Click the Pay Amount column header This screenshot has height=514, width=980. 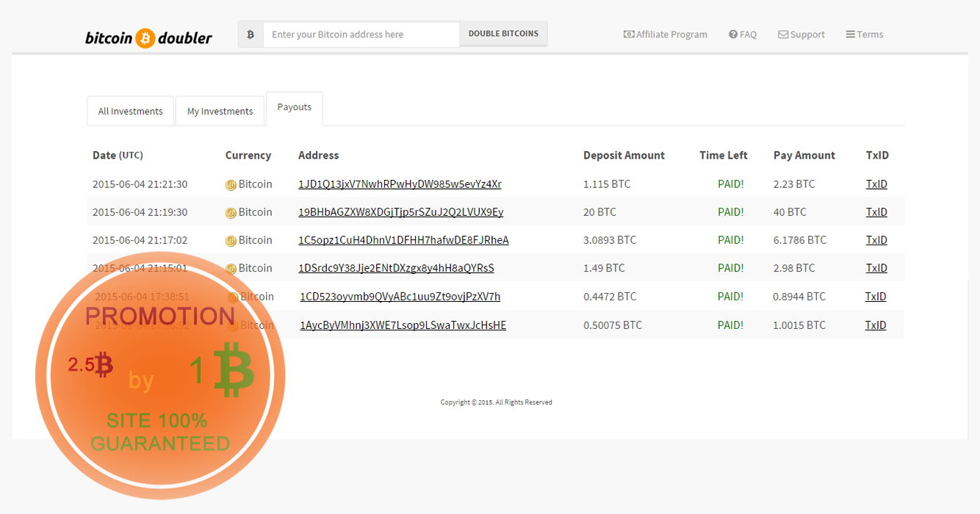click(x=804, y=156)
